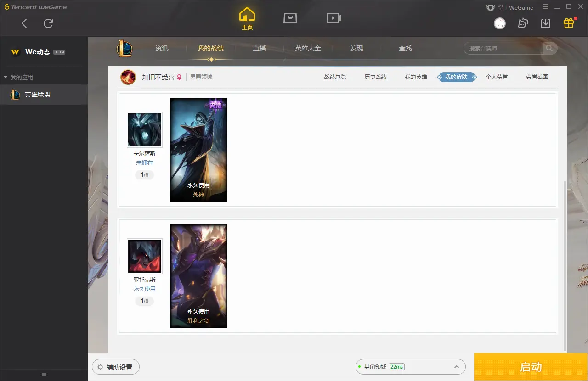
Task: Click the 1/6 count under 卡尔萨斯
Action: (x=144, y=175)
